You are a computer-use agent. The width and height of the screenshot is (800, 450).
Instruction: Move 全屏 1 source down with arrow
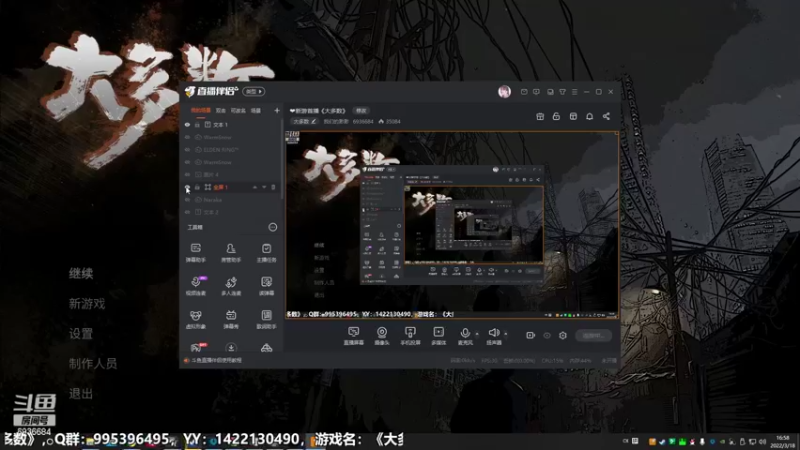[264, 187]
